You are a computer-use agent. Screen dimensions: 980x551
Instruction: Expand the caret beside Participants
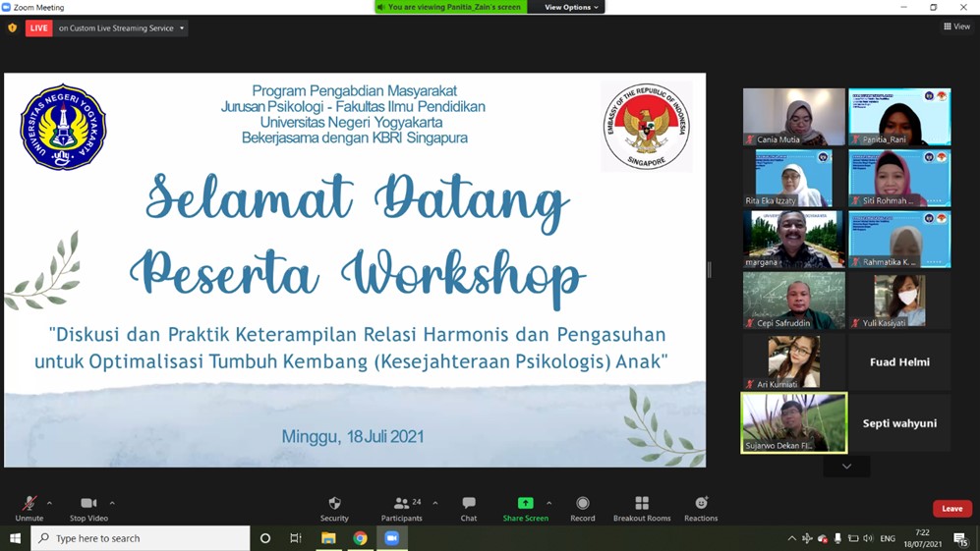(435, 502)
